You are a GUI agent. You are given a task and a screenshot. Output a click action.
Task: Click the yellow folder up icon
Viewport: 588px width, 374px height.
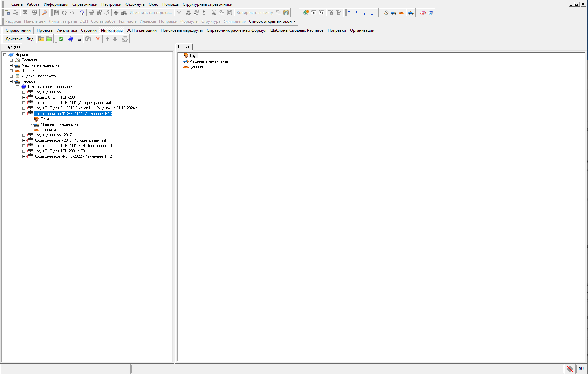coord(41,39)
